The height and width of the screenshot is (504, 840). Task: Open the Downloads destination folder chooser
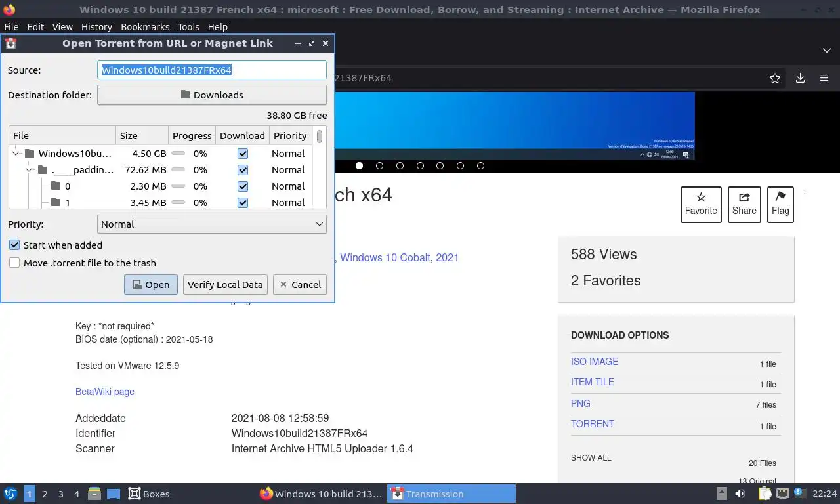click(x=211, y=95)
